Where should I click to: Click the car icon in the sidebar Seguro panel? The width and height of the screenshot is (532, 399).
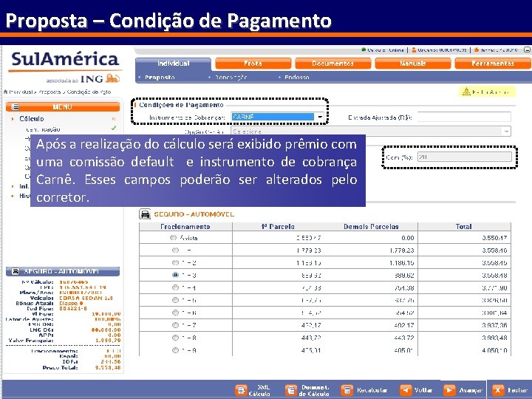(x=16, y=271)
